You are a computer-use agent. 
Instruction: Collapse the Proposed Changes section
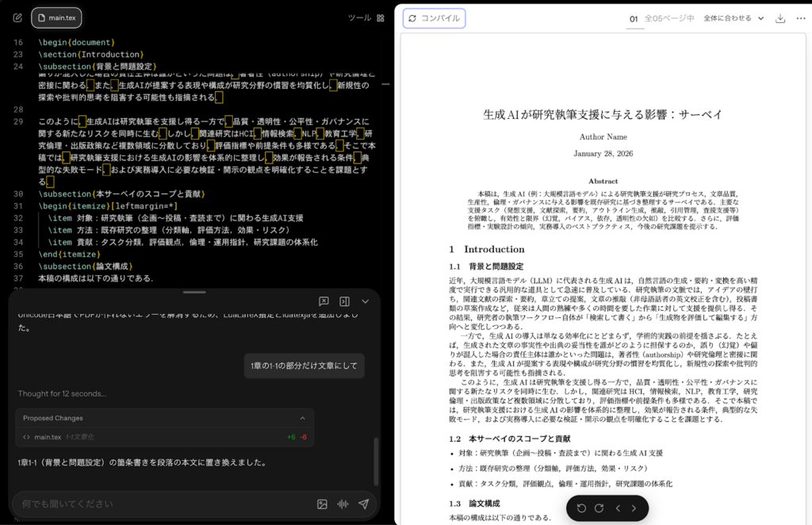tap(302, 418)
